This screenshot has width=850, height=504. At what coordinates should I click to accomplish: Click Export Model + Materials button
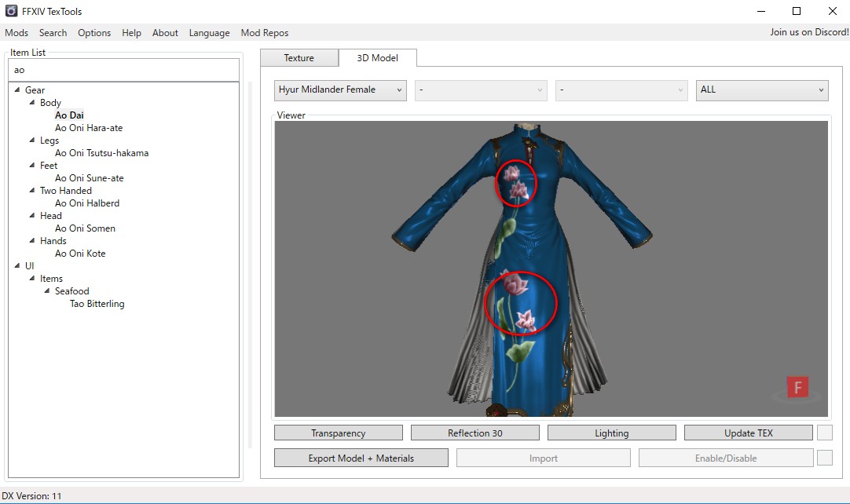(x=361, y=458)
